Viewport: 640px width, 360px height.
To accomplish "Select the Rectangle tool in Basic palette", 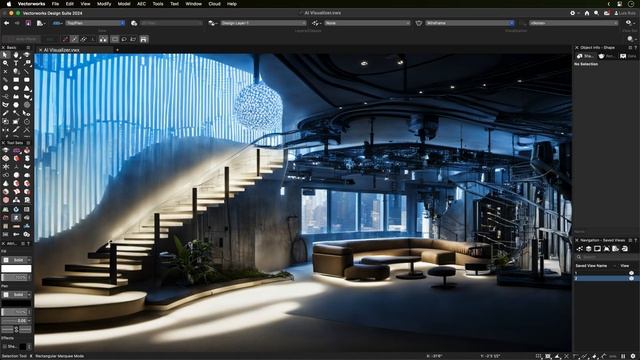I will tap(16, 80).
